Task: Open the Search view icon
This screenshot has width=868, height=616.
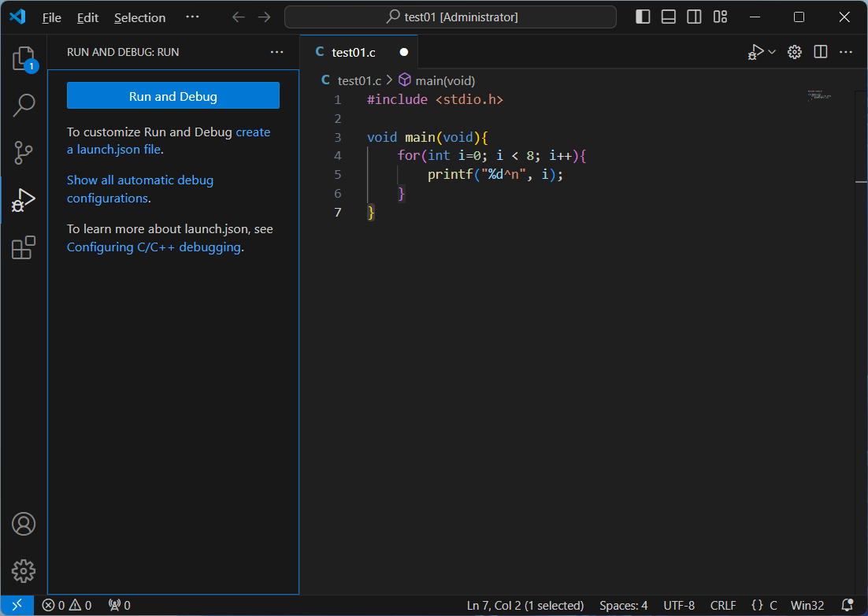Action: (24, 105)
